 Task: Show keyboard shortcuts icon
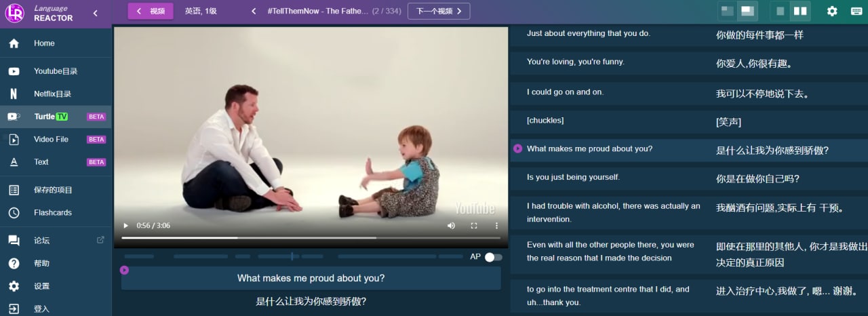click(856, 11)
